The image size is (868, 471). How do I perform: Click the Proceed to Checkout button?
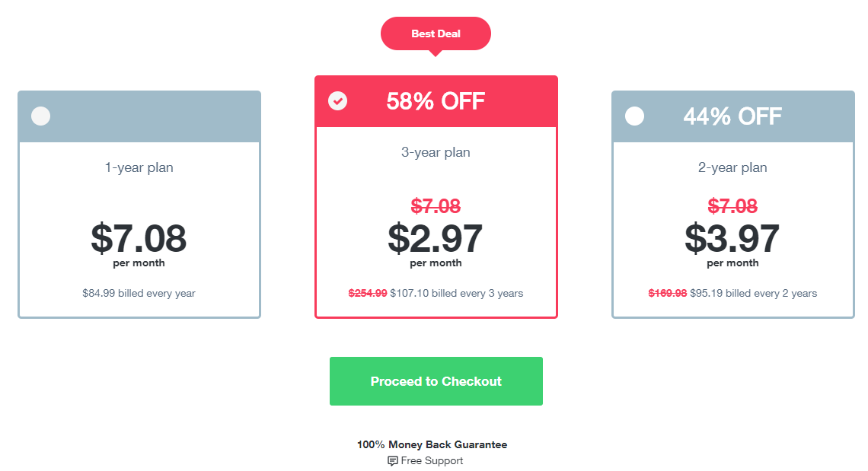[436, 381]
